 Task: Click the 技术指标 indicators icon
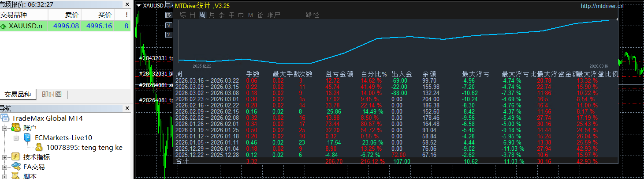point(16,157)
